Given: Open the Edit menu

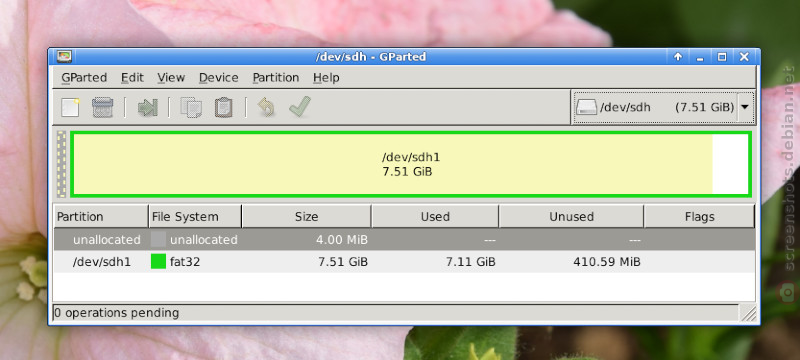Looking at the screenshot, I should (x=132, y=78).
